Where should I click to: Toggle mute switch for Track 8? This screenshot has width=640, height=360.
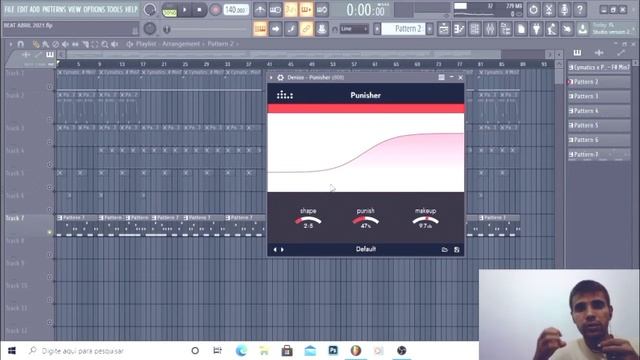[50, 255]
